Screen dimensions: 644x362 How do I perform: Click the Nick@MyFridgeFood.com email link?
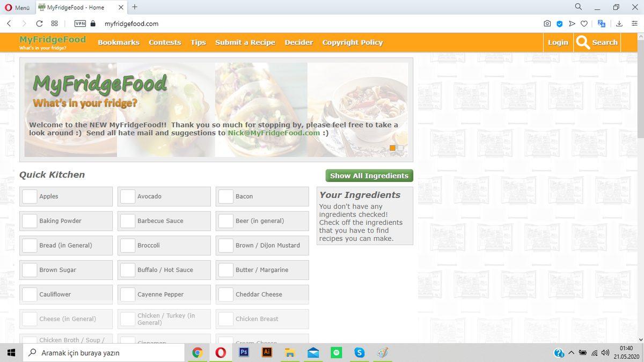coord(274,133)
